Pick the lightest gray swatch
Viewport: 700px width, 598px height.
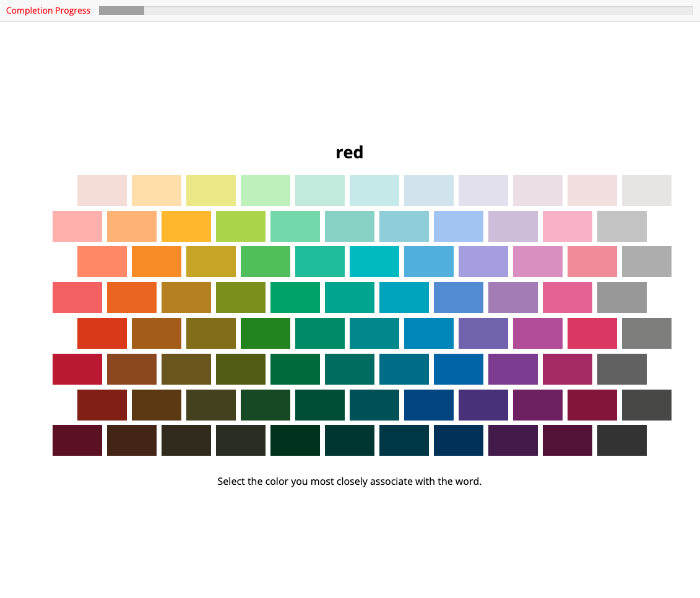pyautogui.click(x=647, y=190)
